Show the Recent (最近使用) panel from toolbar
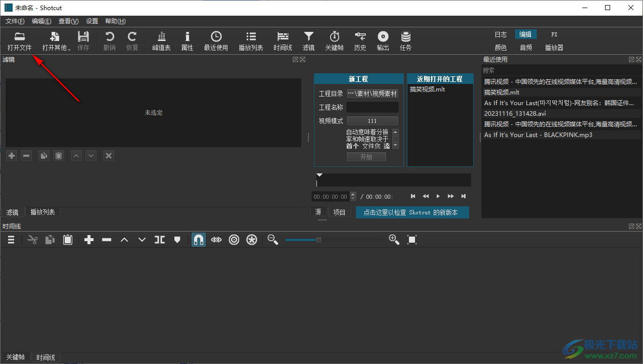Image resolution: width=643 pixels, height=364 pixels. pos(216,41)
